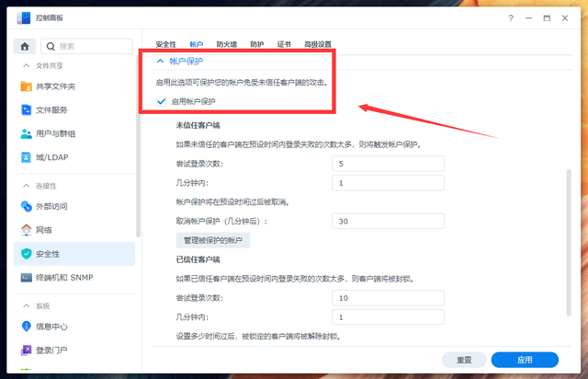588x379 pixels.
Task: Toggle the 启用帐户保护 checkbox
Action: pyautogui.click(x=162, y=101)
